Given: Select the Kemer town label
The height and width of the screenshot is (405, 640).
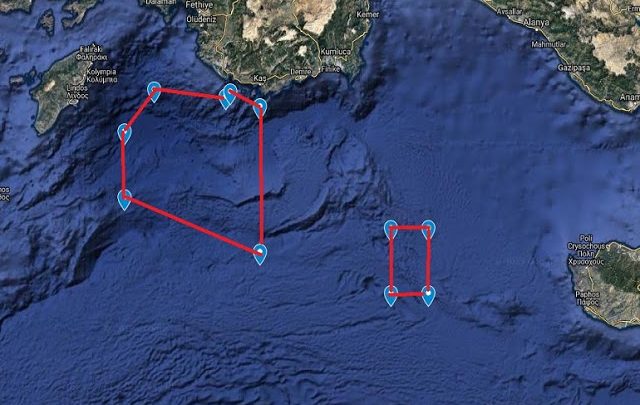Looking at the screenshot, I should pyautogui.click(x=368, y=14).
